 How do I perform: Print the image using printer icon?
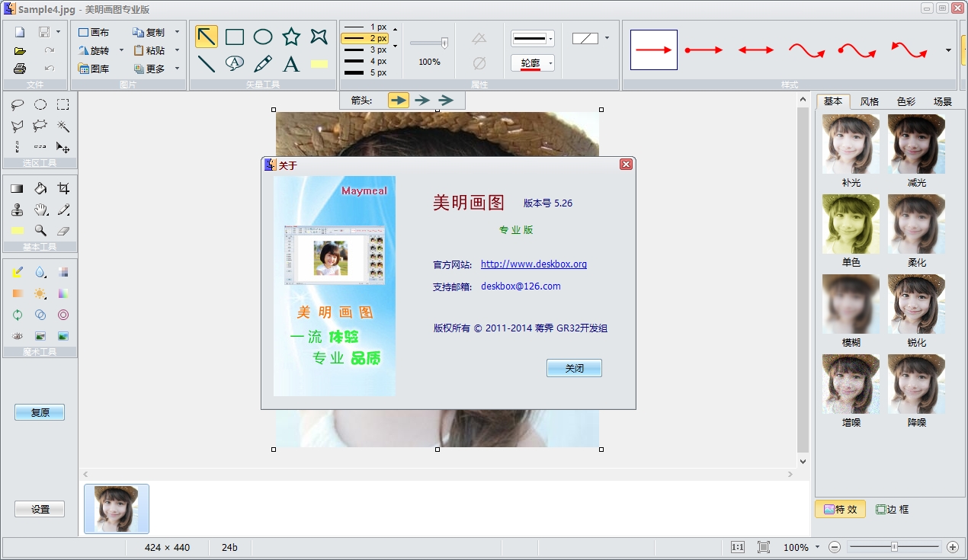20,69
